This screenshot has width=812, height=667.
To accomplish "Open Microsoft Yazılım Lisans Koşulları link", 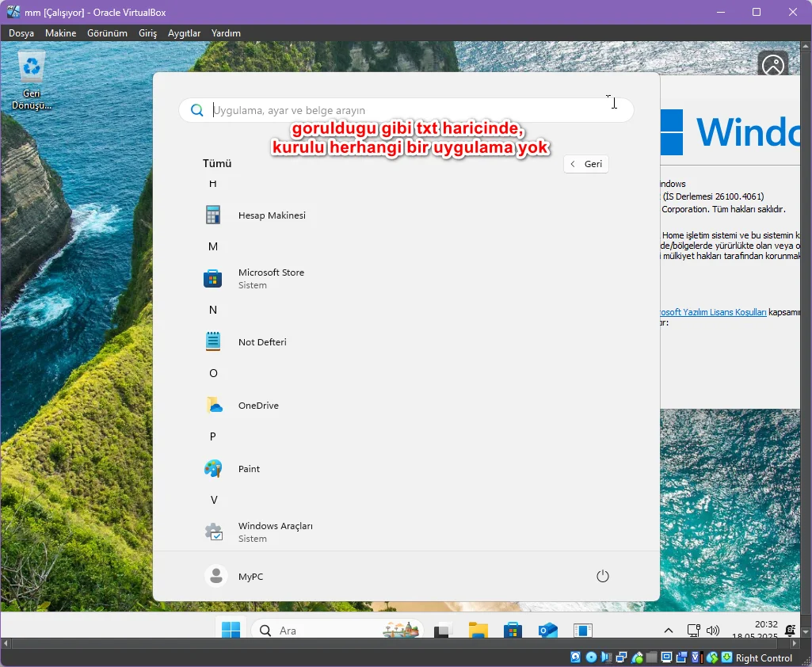I will [x=712, y=312].
